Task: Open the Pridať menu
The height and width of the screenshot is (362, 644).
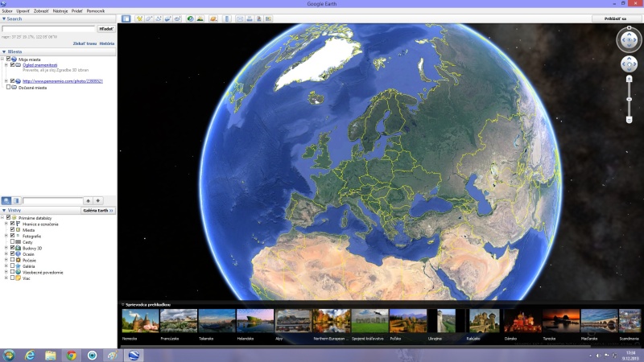Action: click(77, 11)
